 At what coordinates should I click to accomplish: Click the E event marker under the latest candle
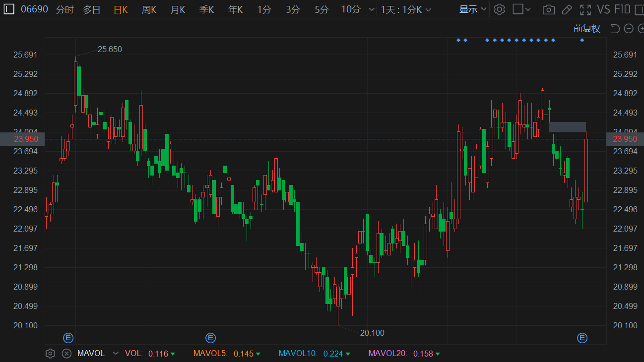[582, 338]
